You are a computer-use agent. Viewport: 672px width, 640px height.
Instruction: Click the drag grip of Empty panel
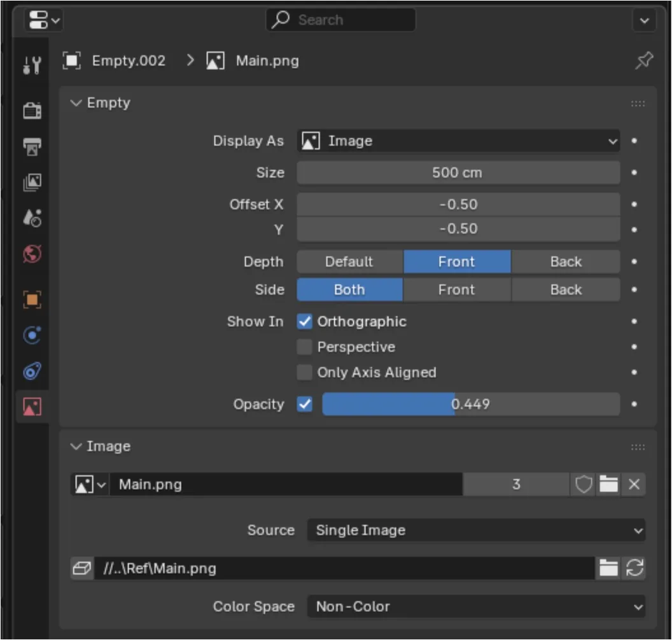(x=638, y=104)
